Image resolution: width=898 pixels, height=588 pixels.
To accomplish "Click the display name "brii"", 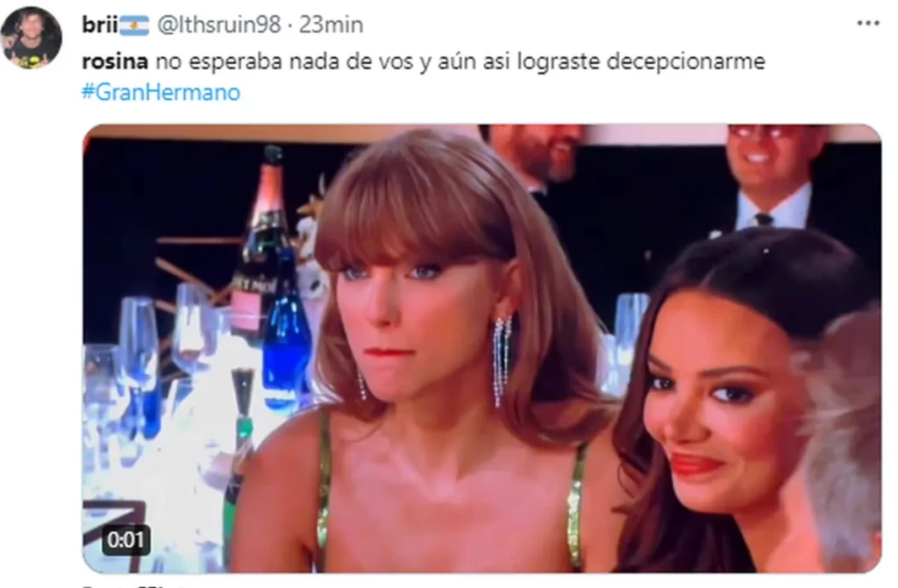I will tap(100, 25).
